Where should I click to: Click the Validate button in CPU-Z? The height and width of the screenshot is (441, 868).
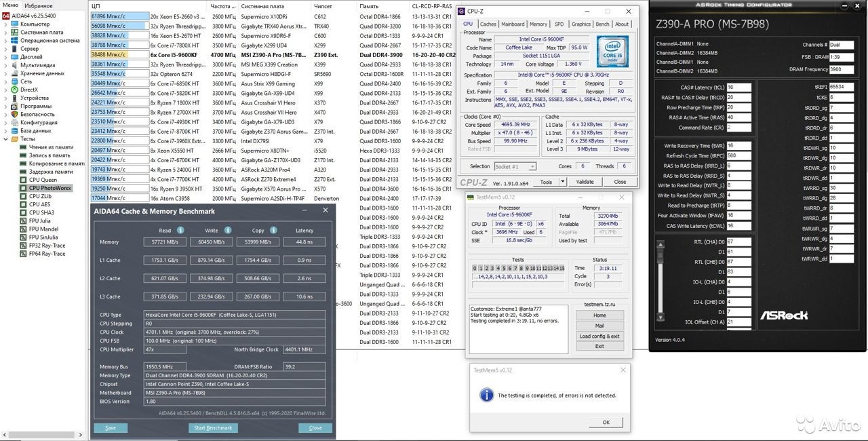(x=585, y=182)
